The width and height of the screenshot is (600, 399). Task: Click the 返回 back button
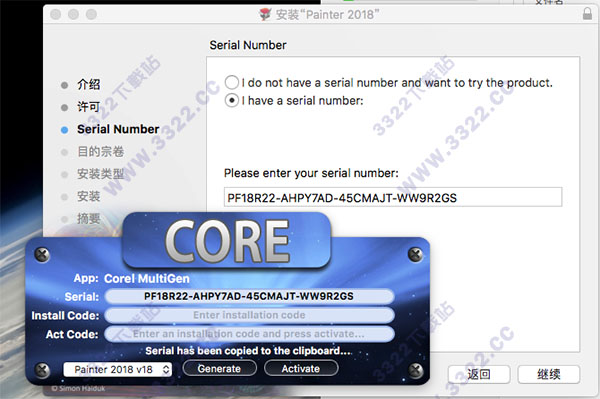479,374
